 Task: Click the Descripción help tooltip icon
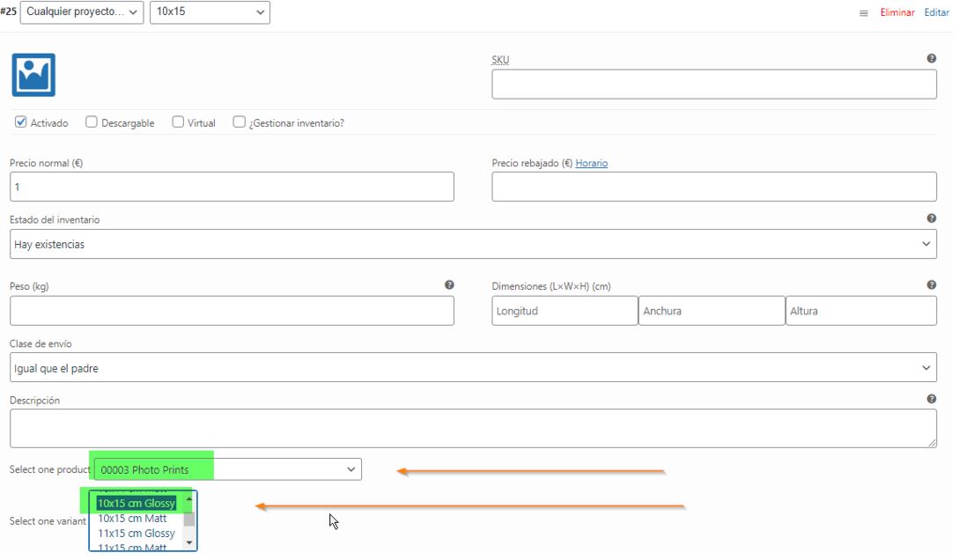932,398
